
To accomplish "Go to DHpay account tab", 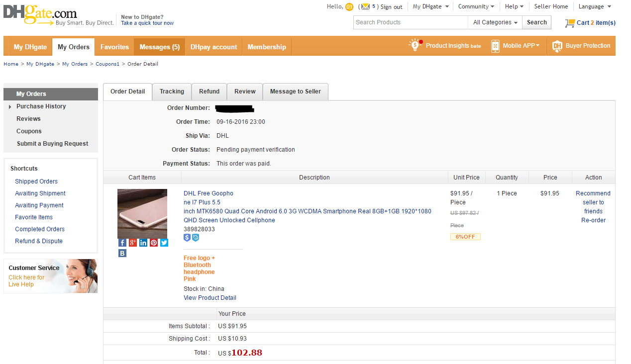I will (x=214, y=47).
